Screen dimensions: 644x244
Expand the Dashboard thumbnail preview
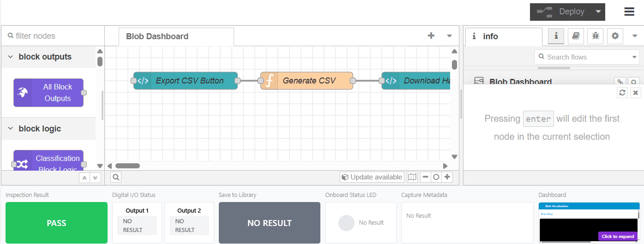(x=617, y=236)
